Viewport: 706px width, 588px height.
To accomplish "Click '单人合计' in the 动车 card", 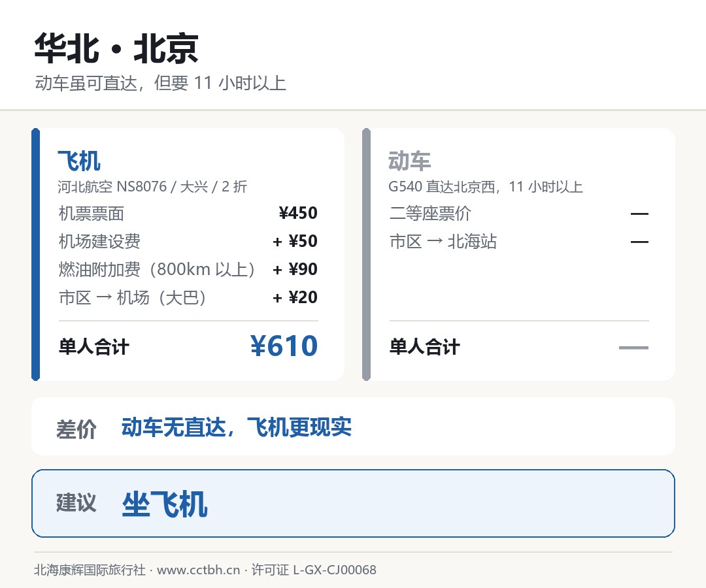I will [425, 347].
